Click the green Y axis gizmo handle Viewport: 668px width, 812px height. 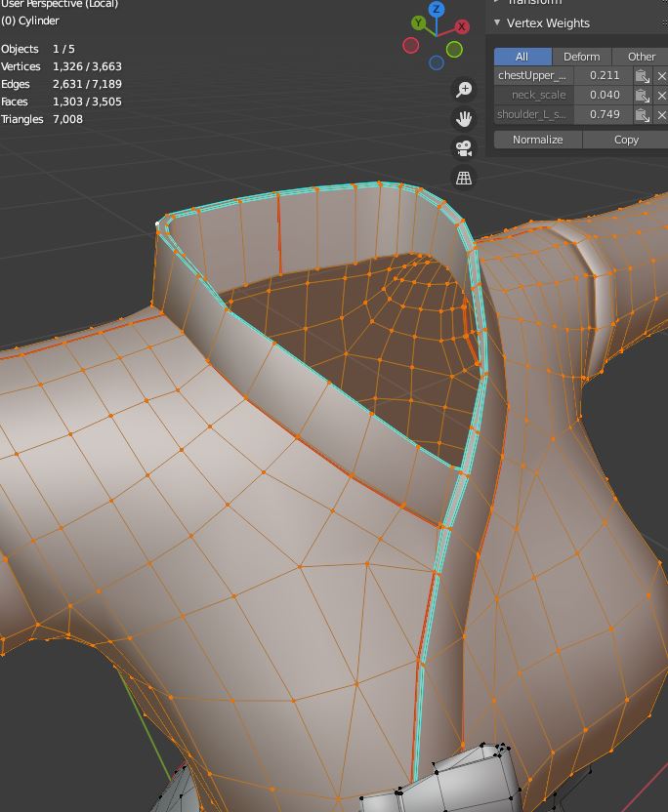(418, 22)
